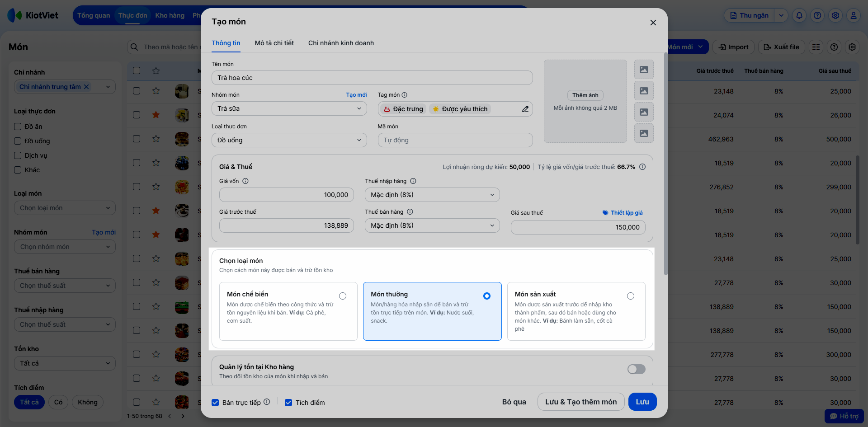The height and width of the screenshot is (427, 868).
Task: Click the first image placeholder thumbnail
Action: coord(644,70)
